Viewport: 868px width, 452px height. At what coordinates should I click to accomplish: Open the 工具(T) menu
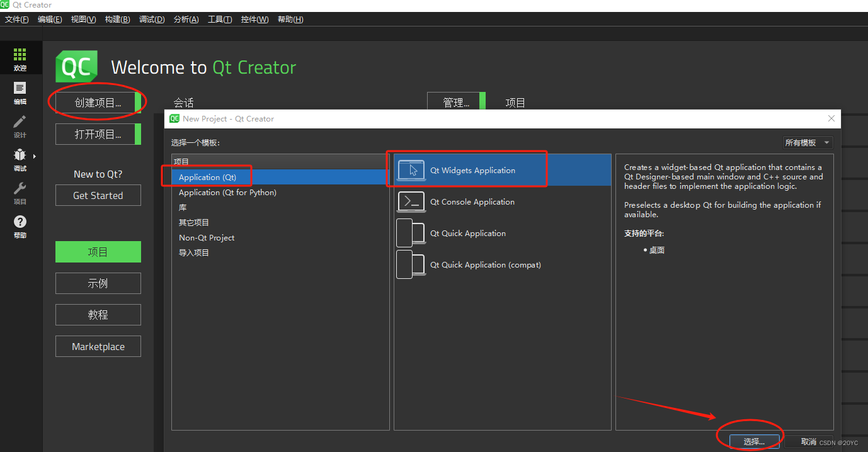(220, 20)
